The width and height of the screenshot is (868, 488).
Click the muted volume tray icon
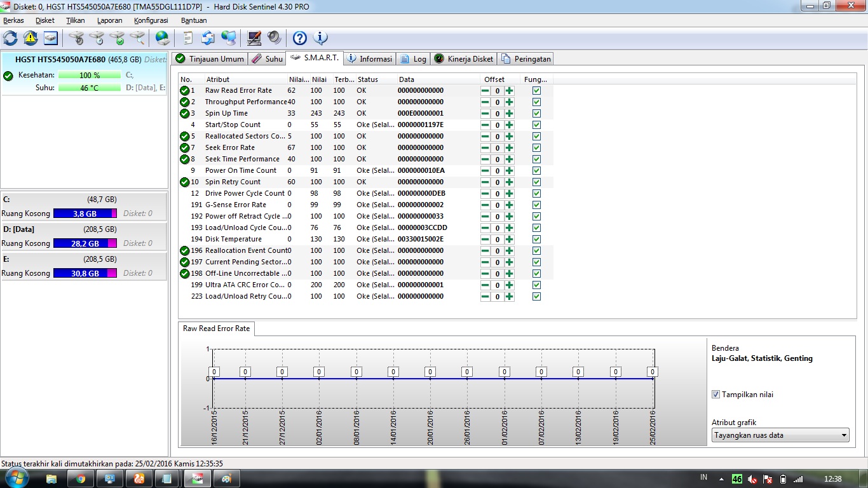752,478
